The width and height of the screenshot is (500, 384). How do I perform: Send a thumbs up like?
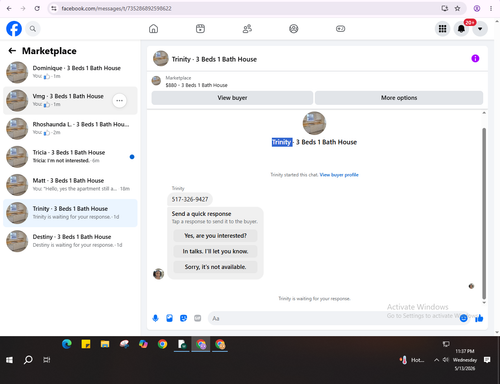click(479, 318)
